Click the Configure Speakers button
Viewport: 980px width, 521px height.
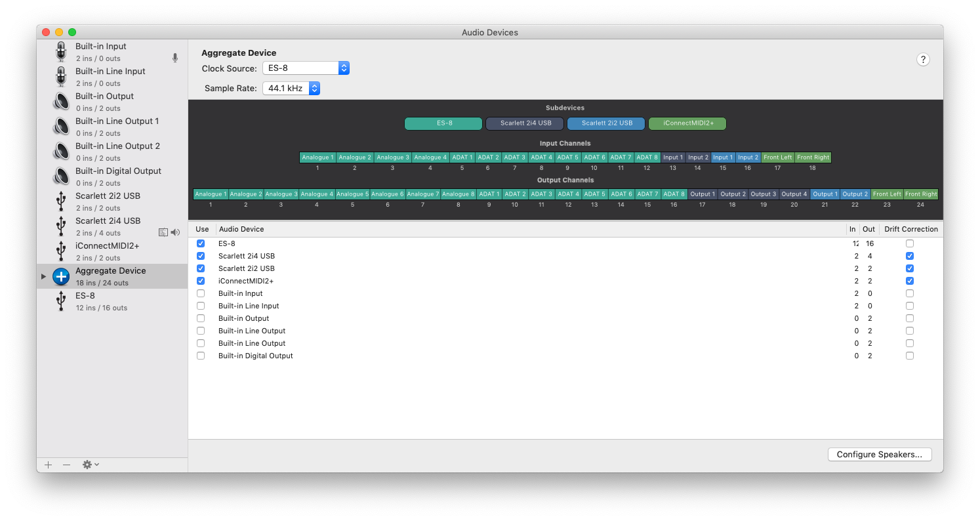pos(879,454)
